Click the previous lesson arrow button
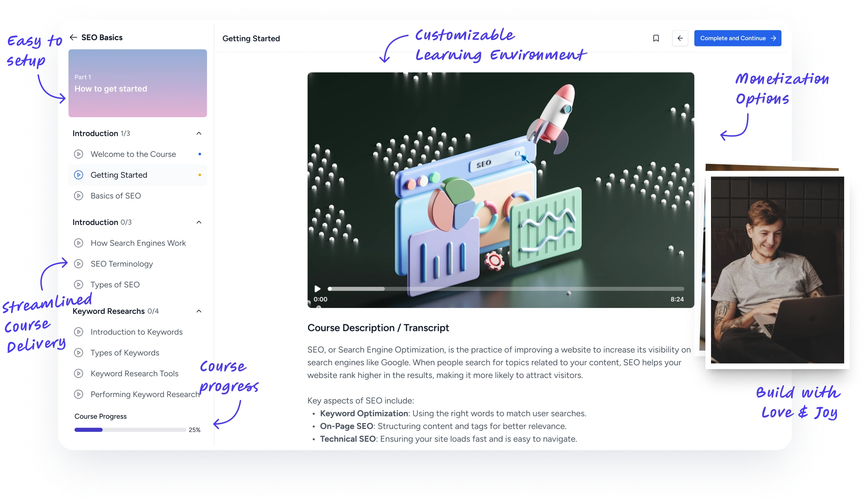864x504 pixels. (x=680, y=38)
